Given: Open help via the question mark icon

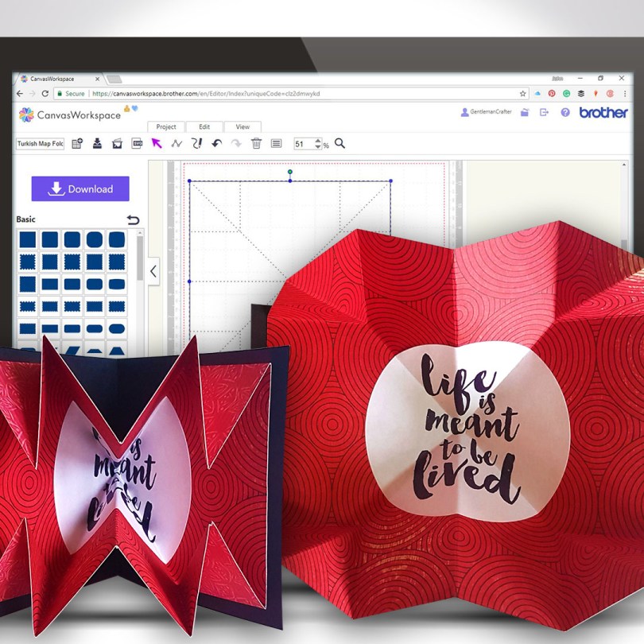Looking at the screenshot, I should tap(563, 112).
